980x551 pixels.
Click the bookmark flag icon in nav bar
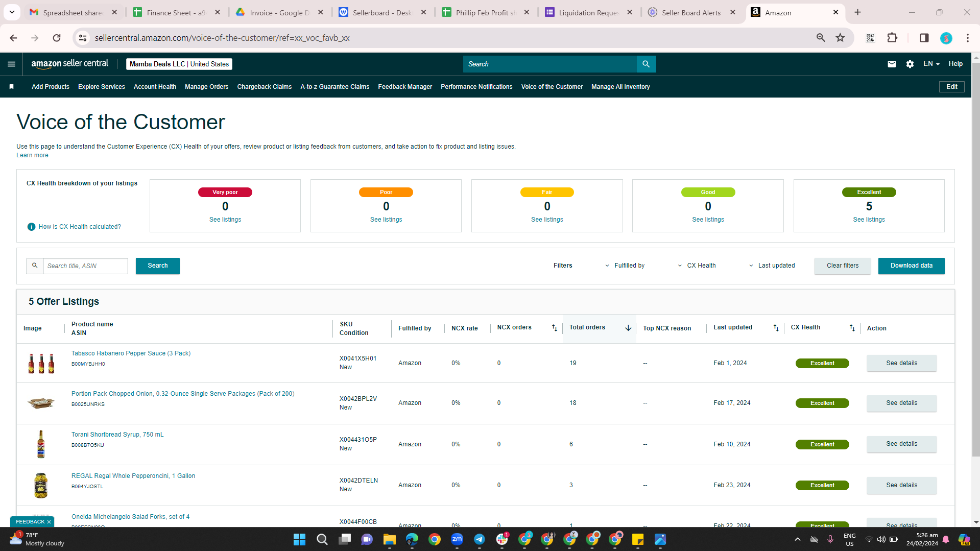(11, 87)
